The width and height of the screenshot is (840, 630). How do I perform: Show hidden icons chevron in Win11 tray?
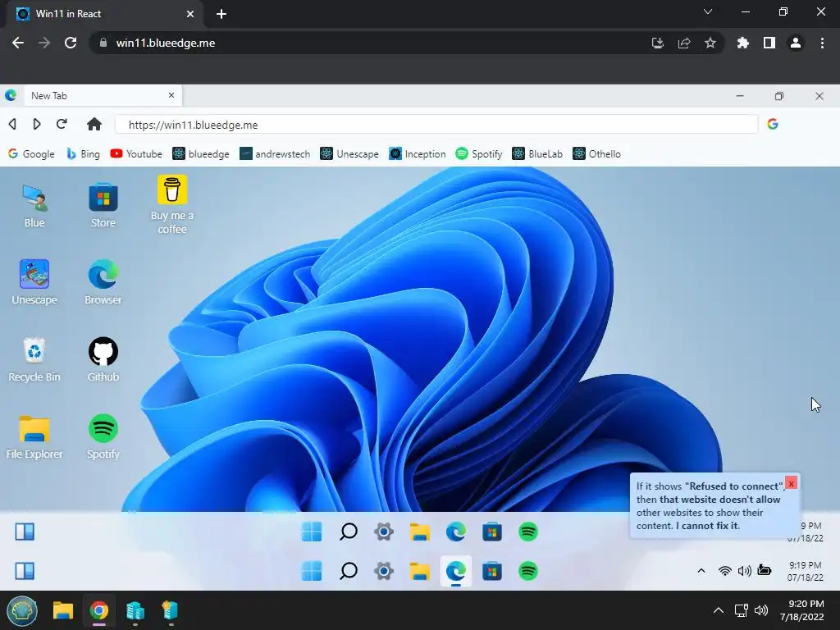[701, 571]
